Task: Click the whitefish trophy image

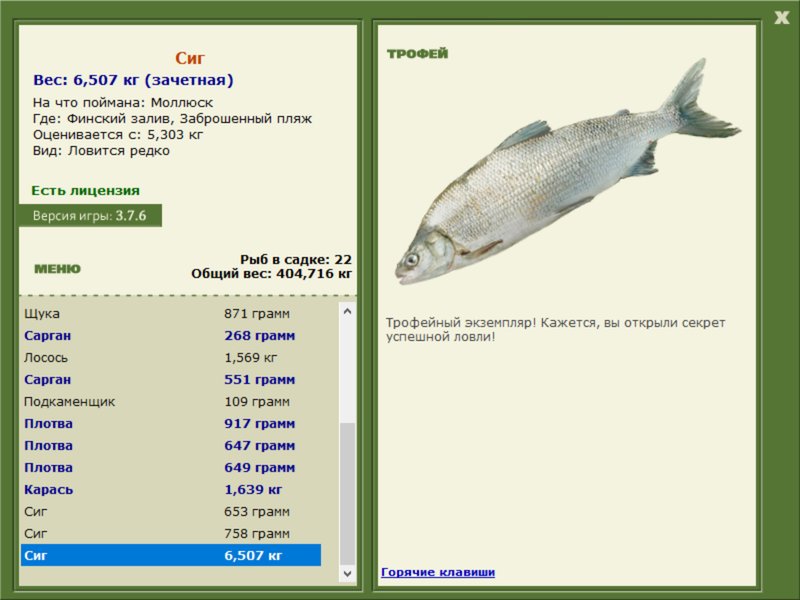Action: (567, 172)
